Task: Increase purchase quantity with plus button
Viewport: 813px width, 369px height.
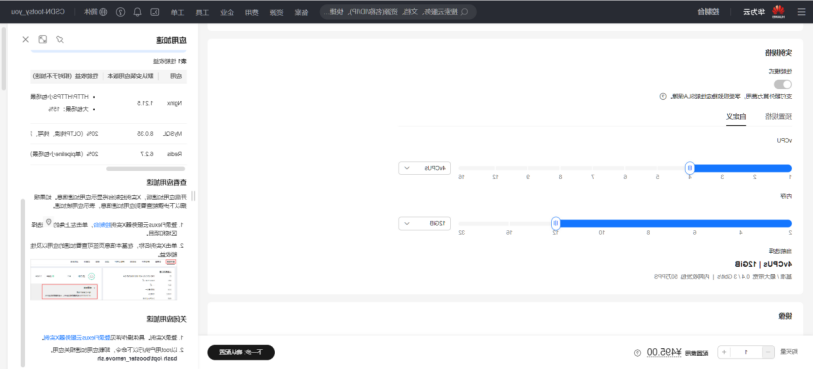Action: coord(723,352)
